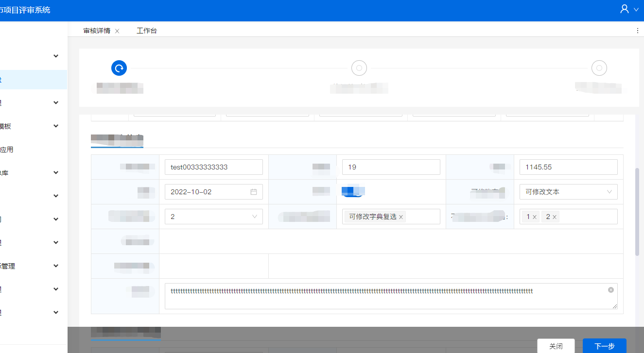
Task: Open the 可修改文本 dropdown
Action: click(x=569, y=192)
